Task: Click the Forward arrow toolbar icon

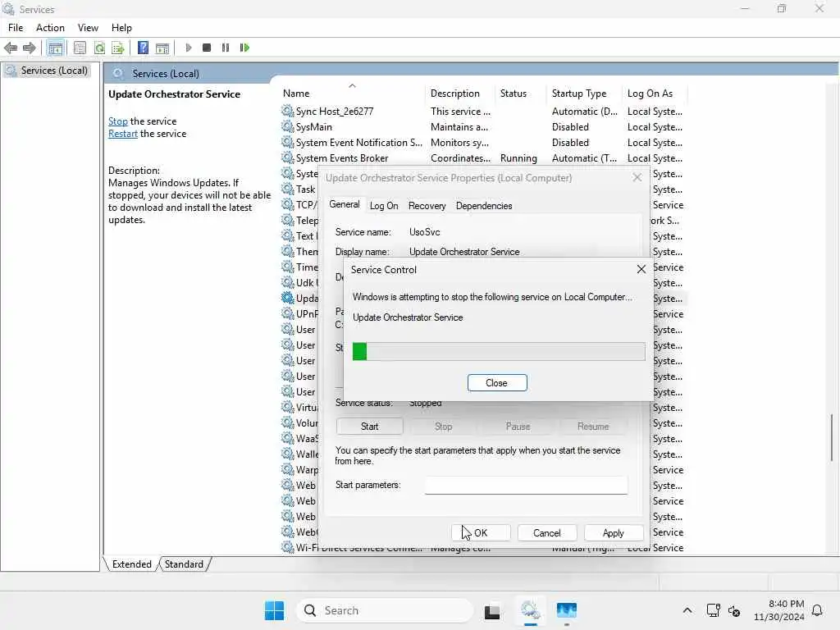Action: (x=29, y=48)
